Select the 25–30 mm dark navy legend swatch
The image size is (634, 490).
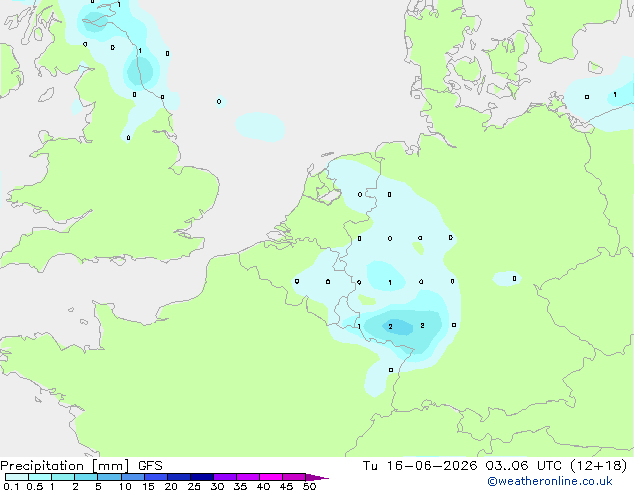[x=202, y=477]
